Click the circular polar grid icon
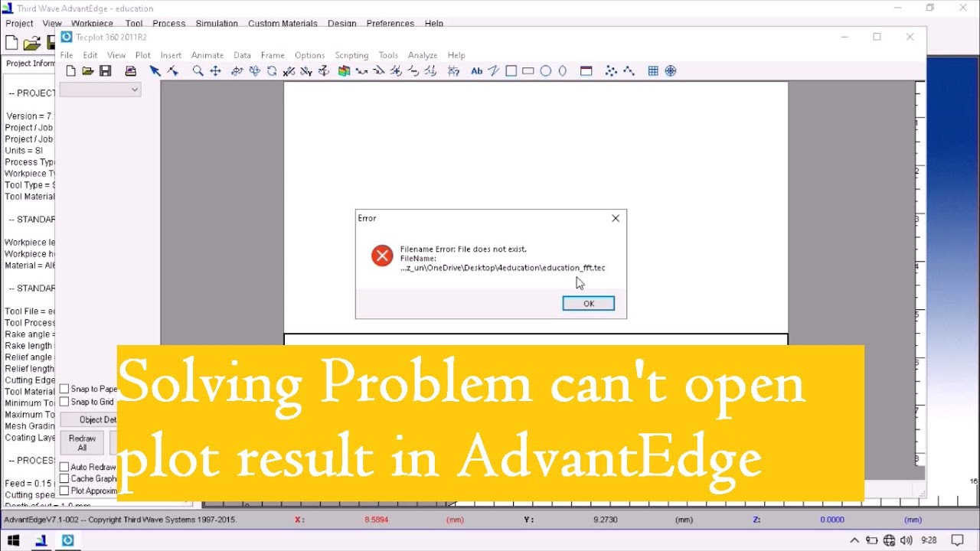The width and height of the screenshot is (980, 551). click(x=671, y=71)
